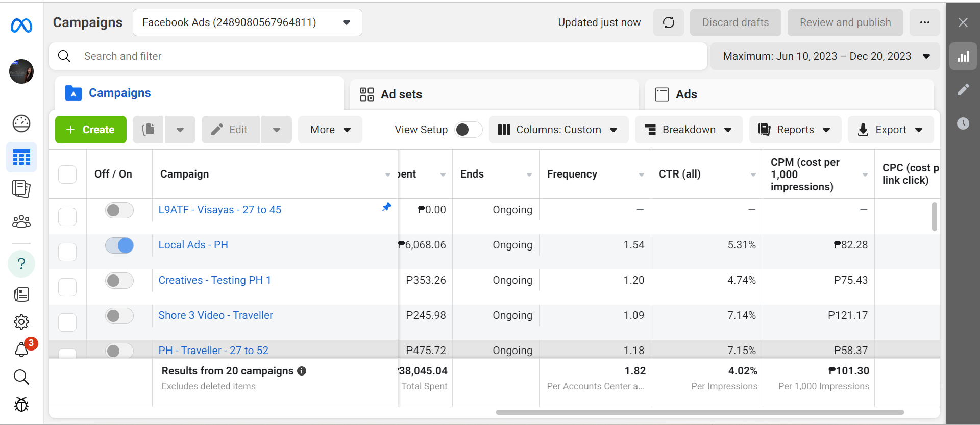Toggle L9ATF - Visayas campaign on
The width and height of the screenshot is (980, 425).
(x=119, y=210)
